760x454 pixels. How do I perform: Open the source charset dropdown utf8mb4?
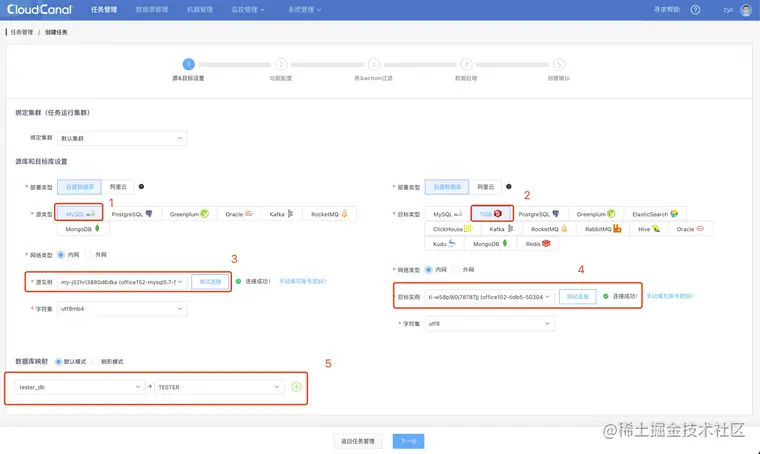[122, 309]
